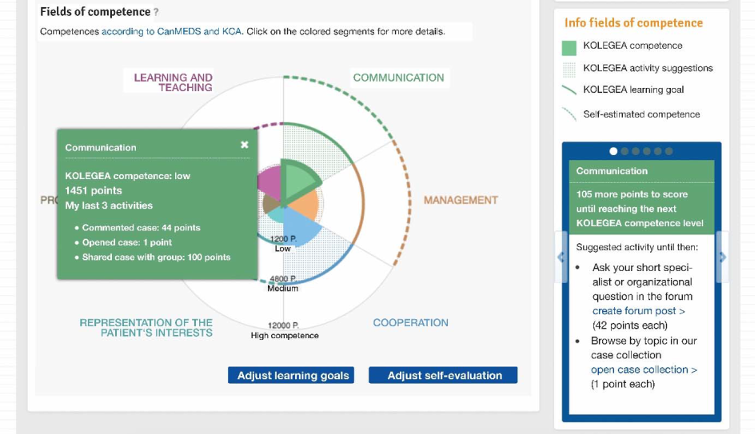
Task: Click the COMMUNICATION field label
Action: (398, 78)
